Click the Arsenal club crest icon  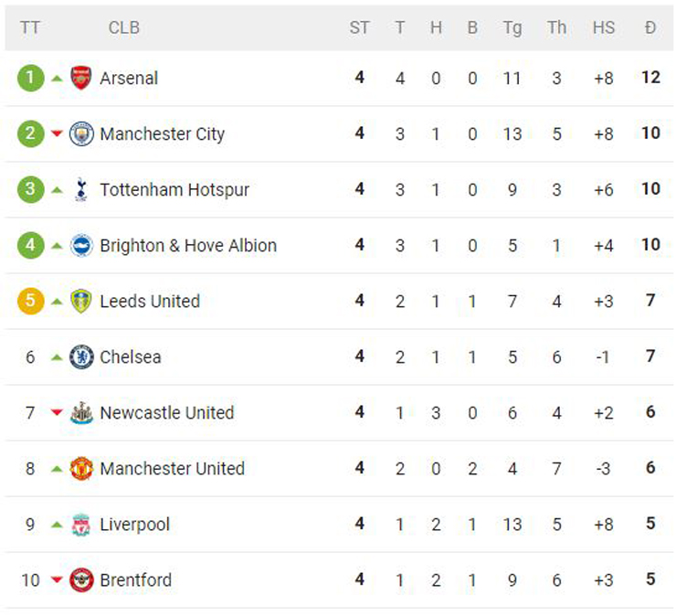coord(81,78)
